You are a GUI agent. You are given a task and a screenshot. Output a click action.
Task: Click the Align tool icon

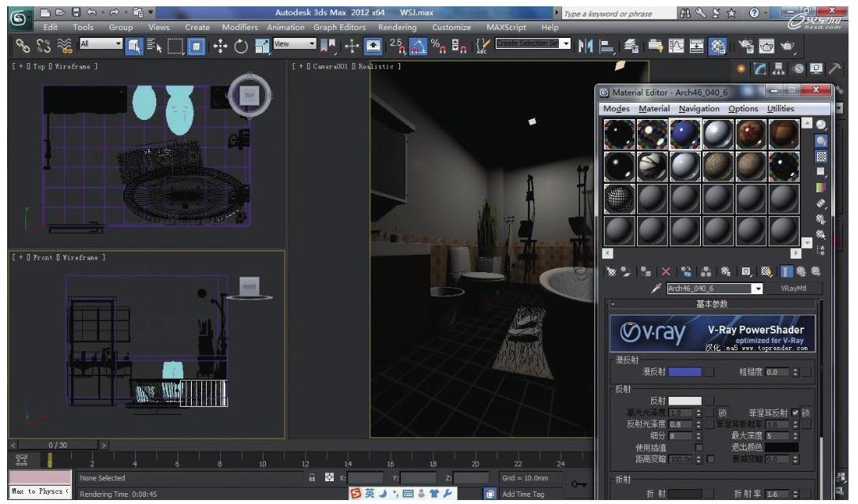click(x=606, y=47)
